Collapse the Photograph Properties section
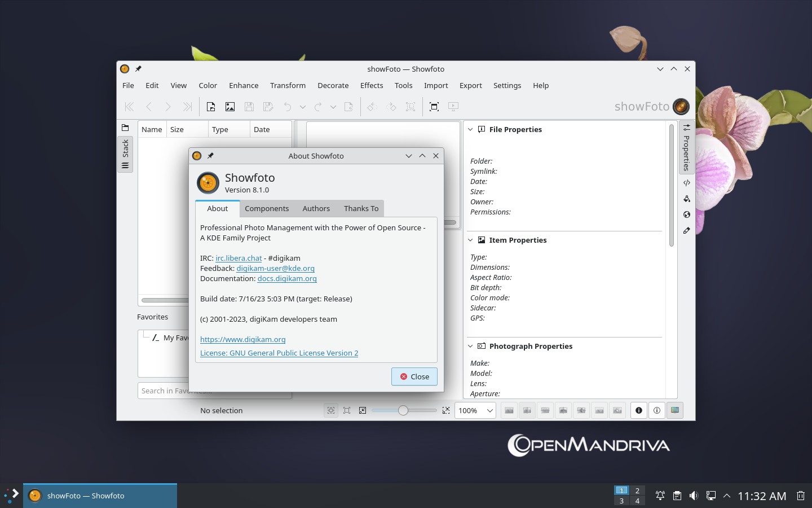This screenshot has height=508, width=812. pyautogui.click(x=470, y=346)
